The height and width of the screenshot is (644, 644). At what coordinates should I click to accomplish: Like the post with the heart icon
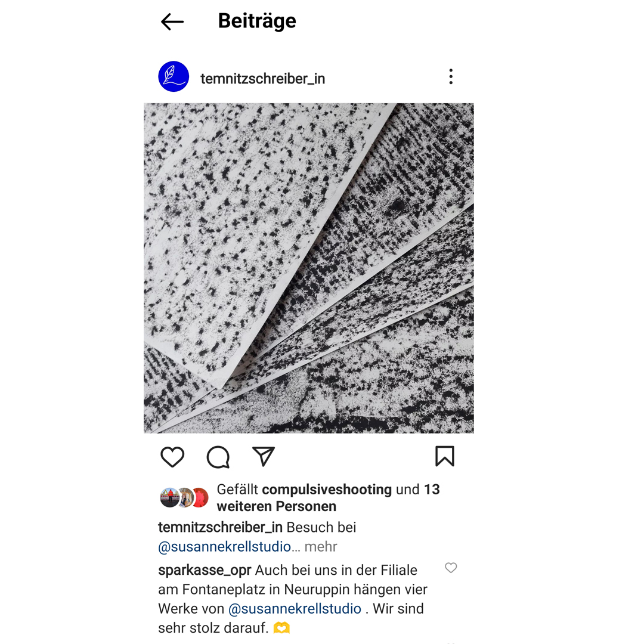point(172,457)
